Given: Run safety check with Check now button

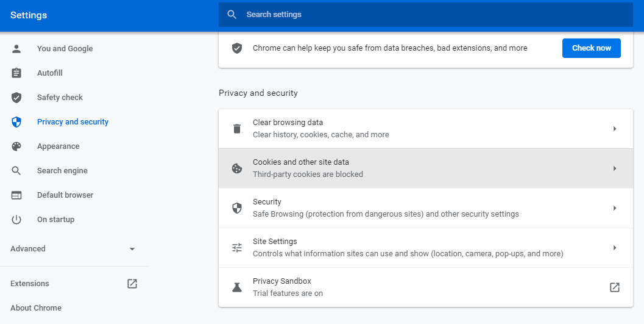Looking at the screenshot, I should [x=592, y=48].
